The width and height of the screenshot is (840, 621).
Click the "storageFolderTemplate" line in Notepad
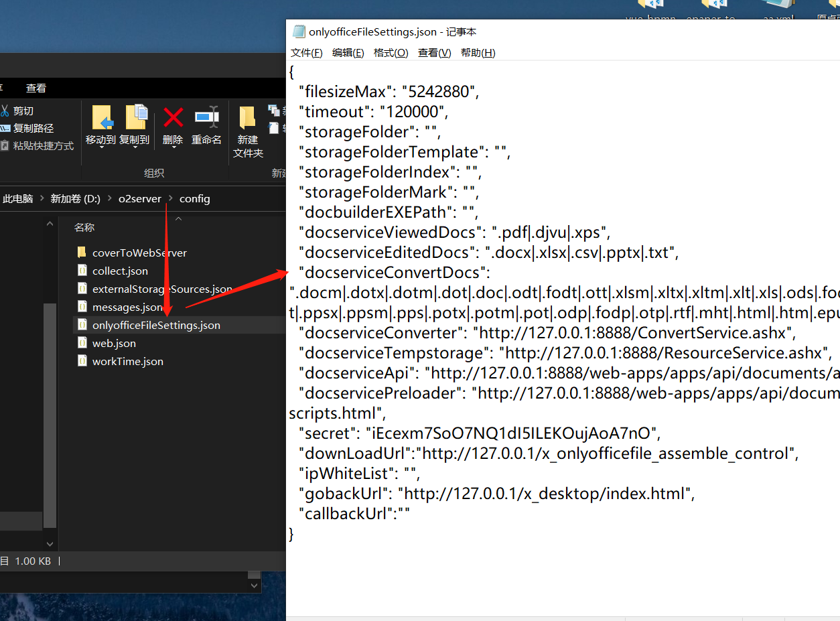click(x=405, y=152)
